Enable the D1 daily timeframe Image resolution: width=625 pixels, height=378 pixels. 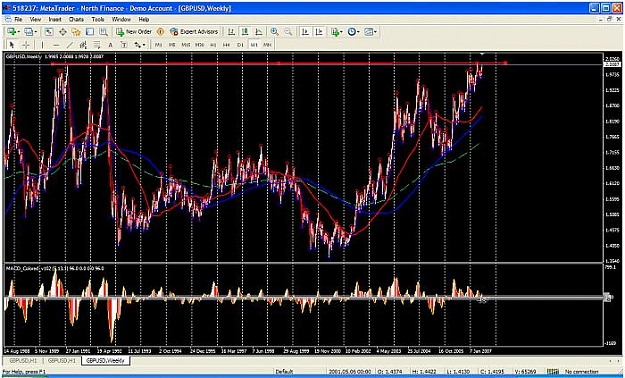[x=240, y=45]
